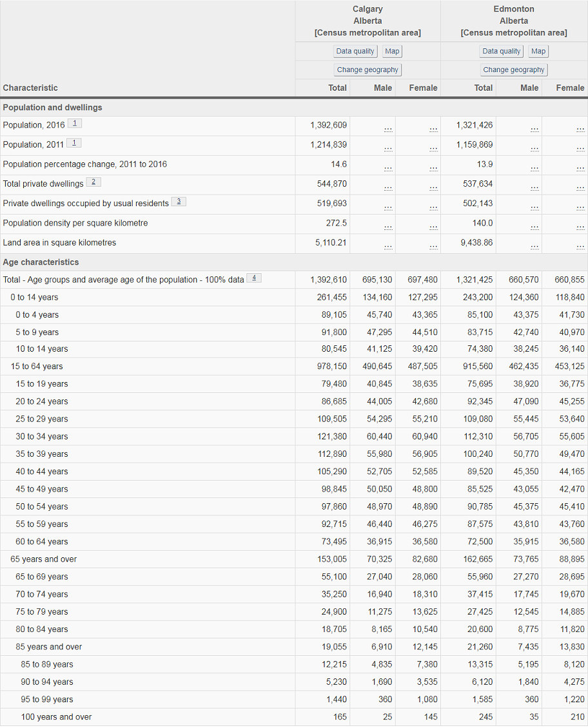The width and height of the screenshot is (588, 728).
Task: Select Edmonton land area 9,438.86
Action: 476,242
